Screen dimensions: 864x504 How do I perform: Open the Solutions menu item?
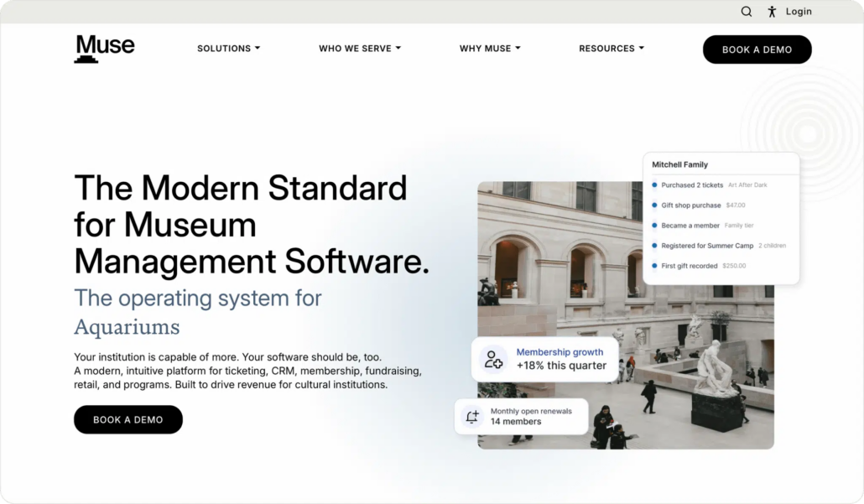pos(229,49)
